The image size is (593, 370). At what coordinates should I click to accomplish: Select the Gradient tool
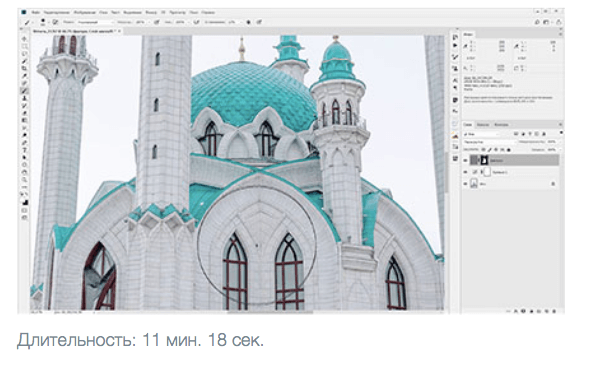(x=25, y=120)
